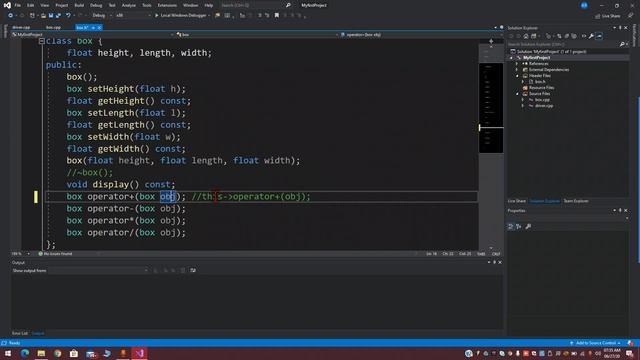Collapse the class box code block
Image resolution: width=640 pixels, height=360 pixels.
pyautogui.click(x=41, y=41)
